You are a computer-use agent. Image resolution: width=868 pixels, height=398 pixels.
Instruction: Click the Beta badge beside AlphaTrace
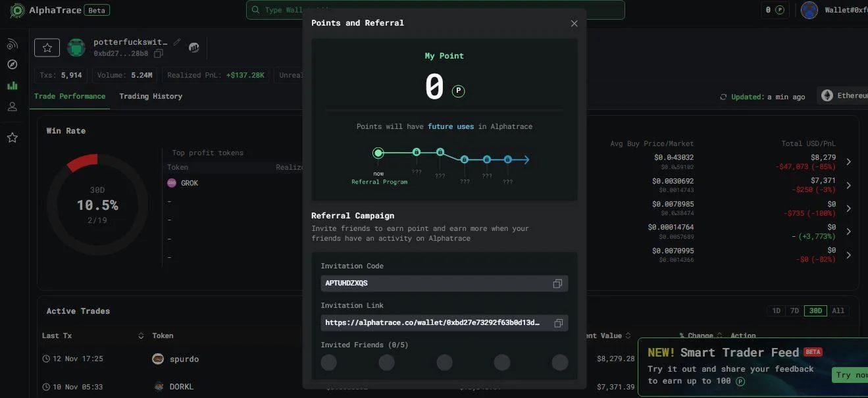click(98, 11)
